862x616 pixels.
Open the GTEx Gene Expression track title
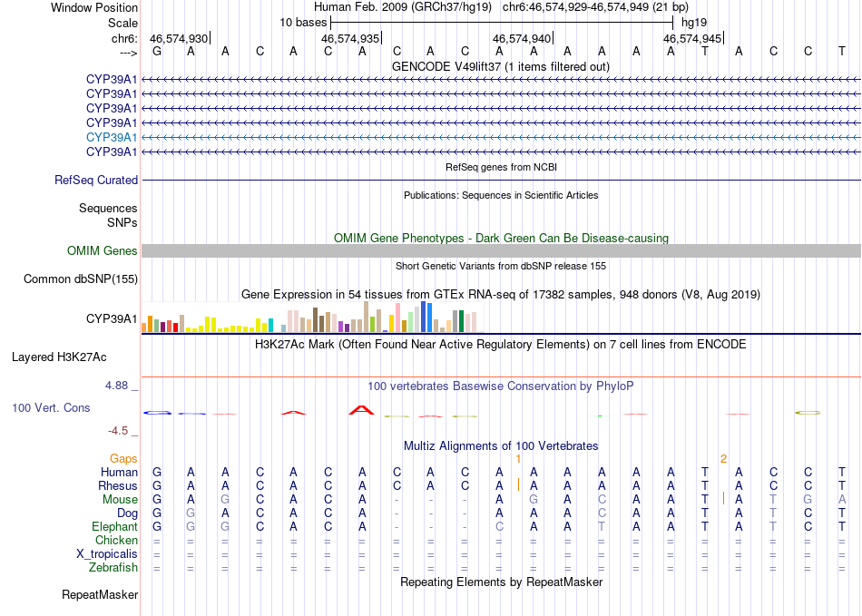pyautogui.click(x=501, y=295)
